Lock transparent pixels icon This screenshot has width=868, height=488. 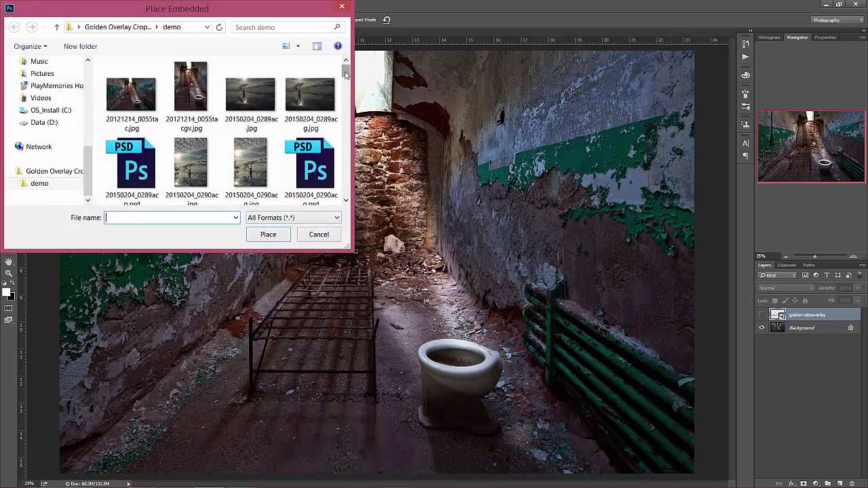[775, 300]
